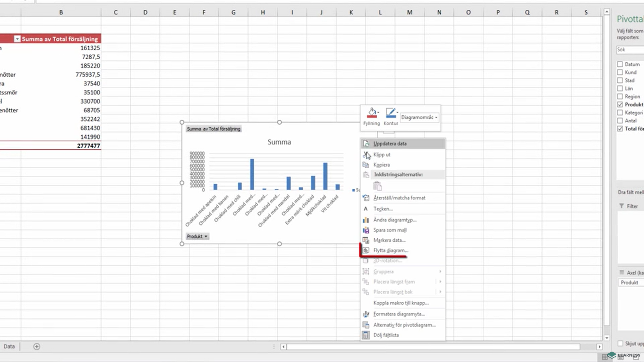Tick the Antal field checkbox
The image size is (644, 362).
coord(620,121)
